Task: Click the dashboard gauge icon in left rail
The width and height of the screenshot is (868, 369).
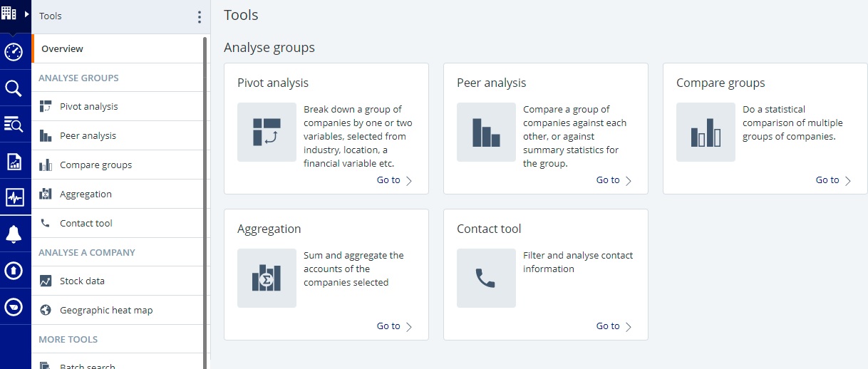Action: tap(14, 52)
